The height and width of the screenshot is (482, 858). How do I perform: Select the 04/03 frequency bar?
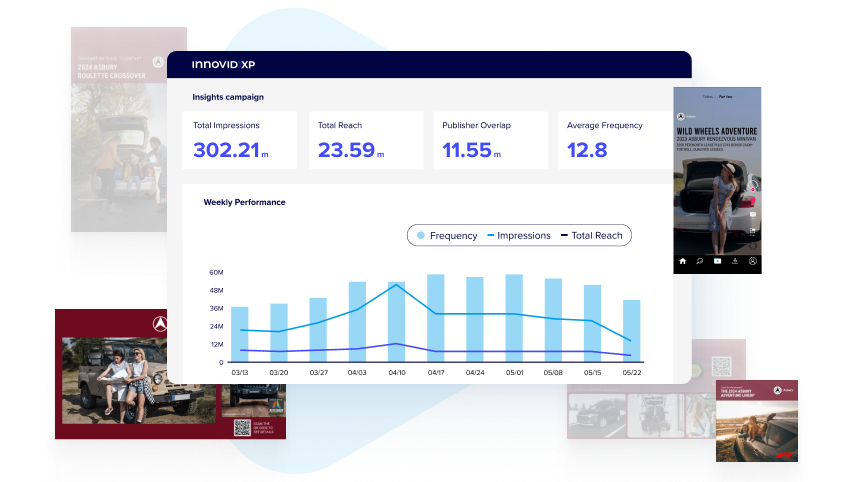pos(357,322)
